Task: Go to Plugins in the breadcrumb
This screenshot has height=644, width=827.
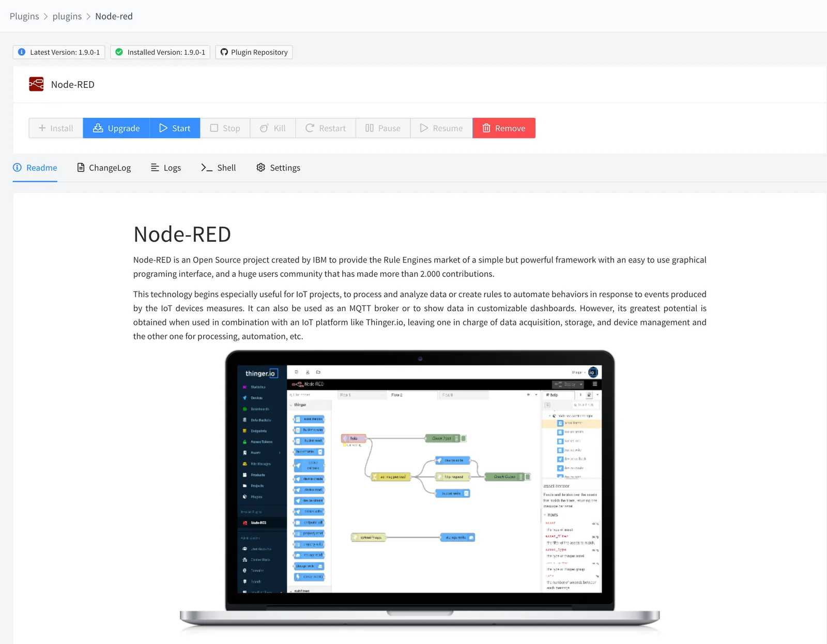Action: 24,16
